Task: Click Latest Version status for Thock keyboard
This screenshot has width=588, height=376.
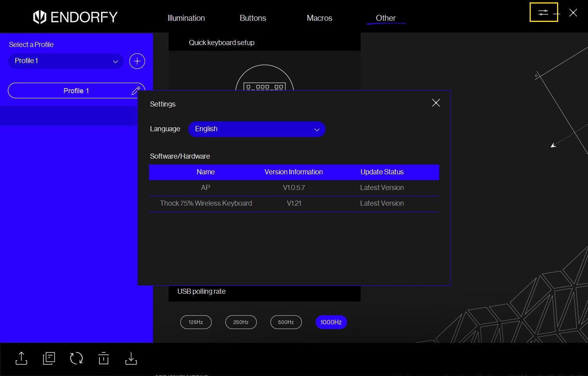Action: [382, 203]
